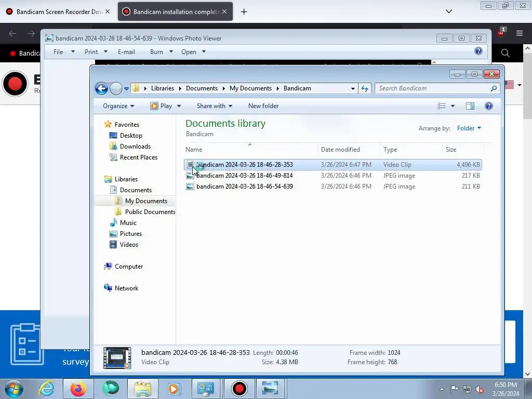Viewport: 532px width, 399px height.
Task: Click the New folder button
Action: point(263,106)
